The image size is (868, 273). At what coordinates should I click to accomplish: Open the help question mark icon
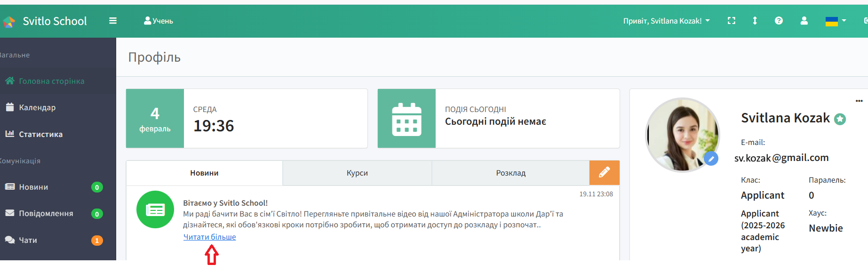click(x=779, y=21)
